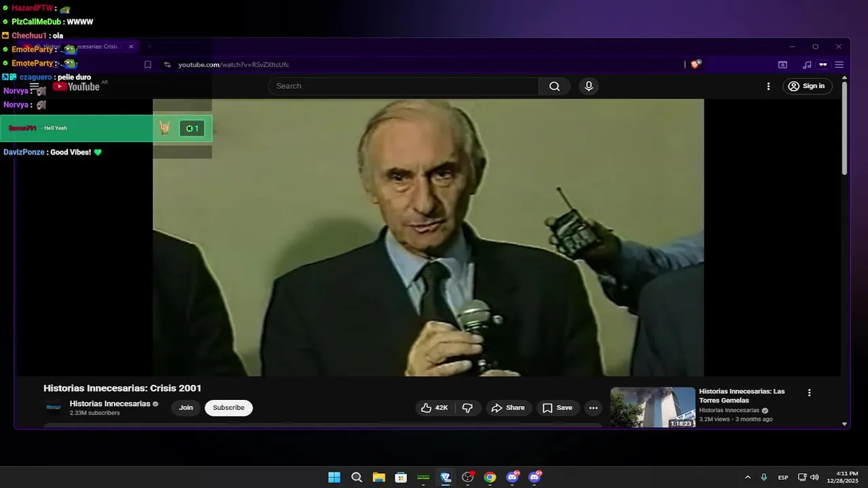This screenshot has width=868, height=488.
Task: Open Windows taskbar search
Action: [x=357, y=477]
